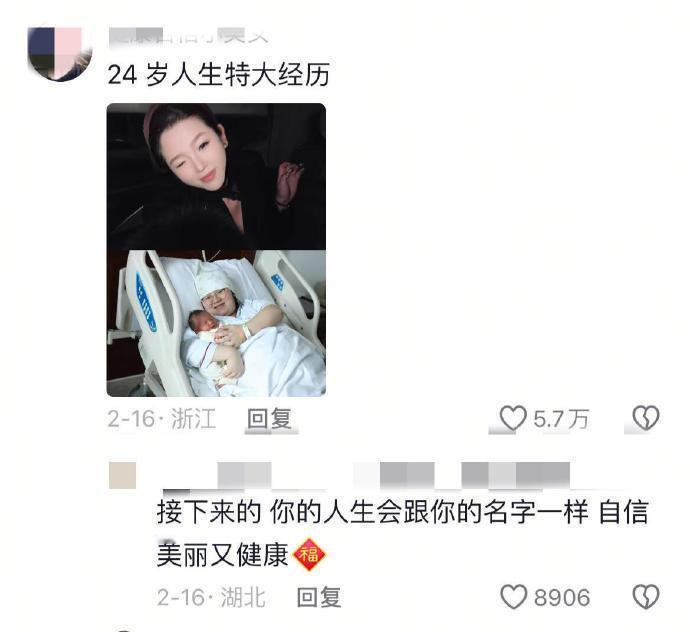Select the reply text starting with 接下来的
Image resolution: width=690 pixels, height=632 pixels.
tap(403, 533)
